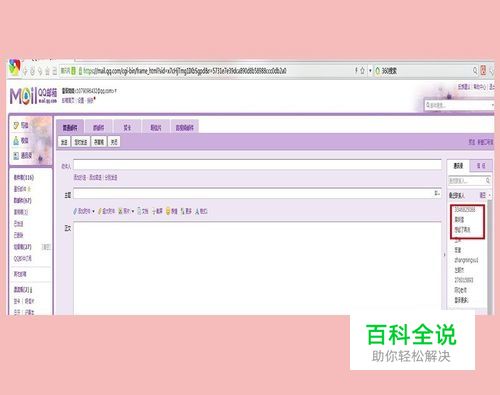Switch to the greeting card (贺卡) tab
This screenshot has height=395, width=500.
tap(127, 127)
